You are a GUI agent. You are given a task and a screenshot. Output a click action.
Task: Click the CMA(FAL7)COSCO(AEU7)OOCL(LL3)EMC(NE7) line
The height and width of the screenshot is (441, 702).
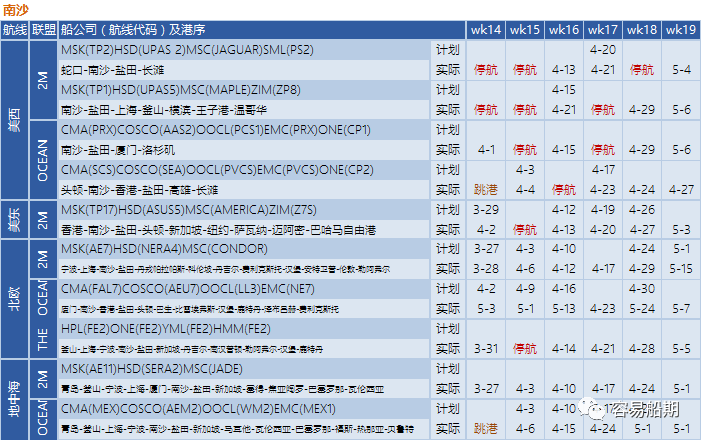(188, 289)
